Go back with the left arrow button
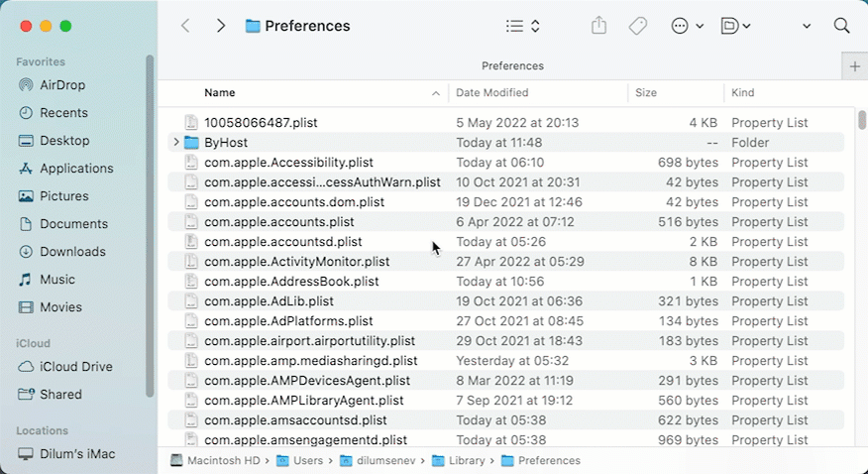Screen dimensions: 868x474 click(x=186, y=26)
